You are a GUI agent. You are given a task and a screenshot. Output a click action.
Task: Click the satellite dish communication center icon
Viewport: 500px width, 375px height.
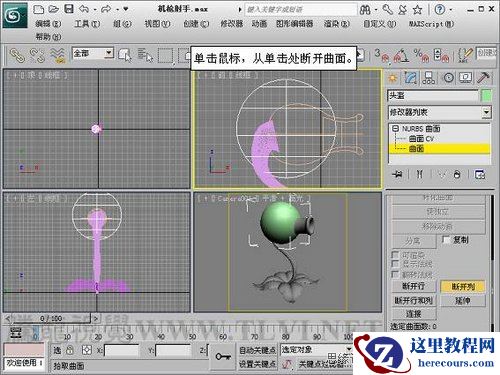point(402,10)
